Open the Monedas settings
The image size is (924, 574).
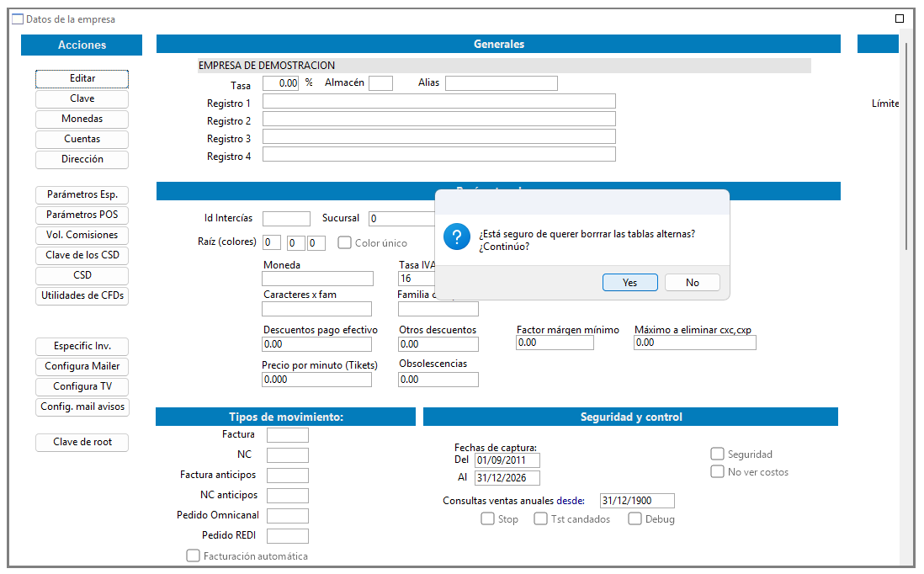[x=82, y=119]
